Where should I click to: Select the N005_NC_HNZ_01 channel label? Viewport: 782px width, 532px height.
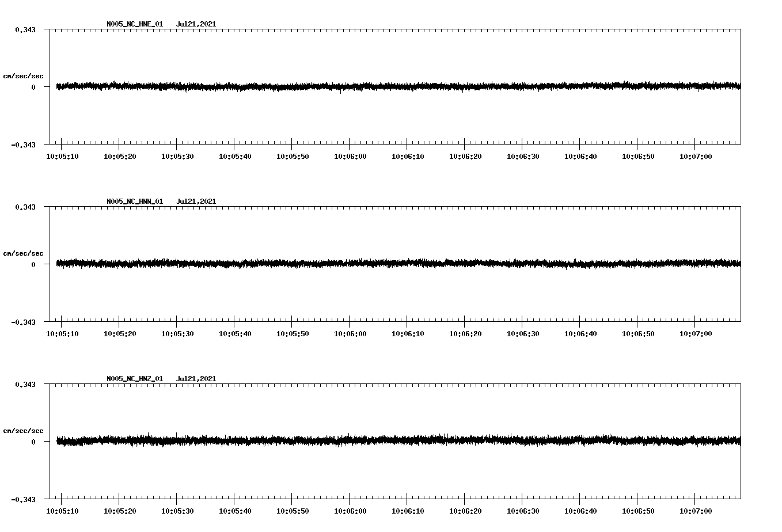(134, 378)
